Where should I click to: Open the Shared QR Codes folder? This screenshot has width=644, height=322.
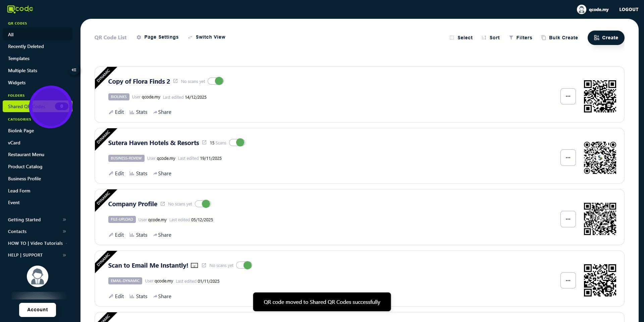tap(38, 106)
